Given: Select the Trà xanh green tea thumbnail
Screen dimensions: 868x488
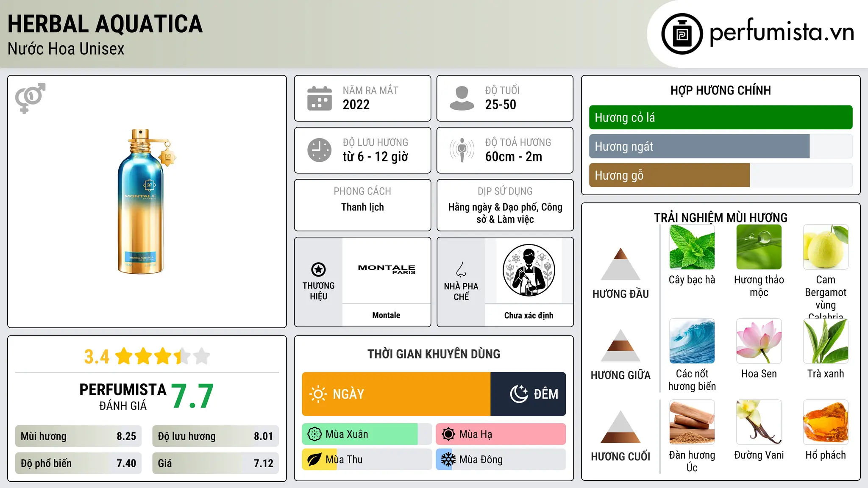Looking at the screenshot, I should 826,341.
